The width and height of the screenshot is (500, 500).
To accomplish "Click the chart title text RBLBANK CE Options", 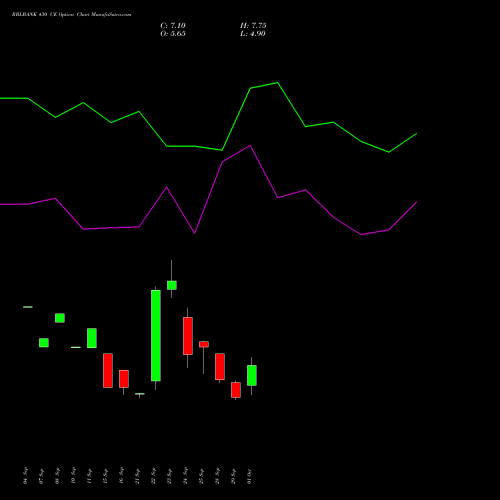I will pos(71,15).
